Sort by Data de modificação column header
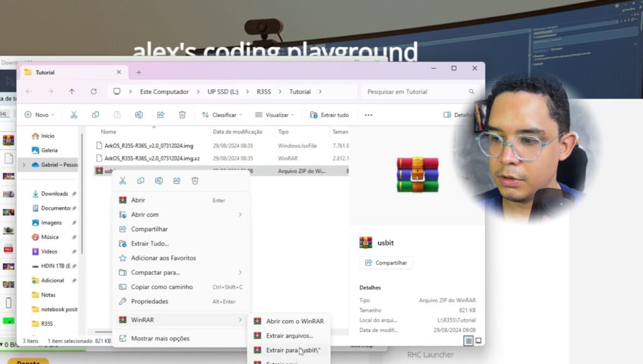This screenshot has height=364, width=643. 237,132
